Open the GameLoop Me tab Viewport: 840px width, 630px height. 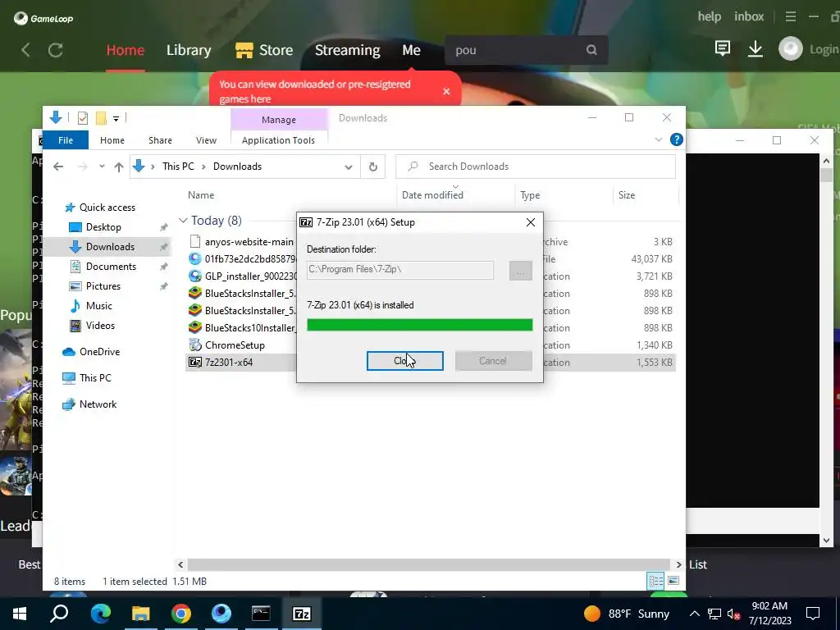click(x=412, y=50)
